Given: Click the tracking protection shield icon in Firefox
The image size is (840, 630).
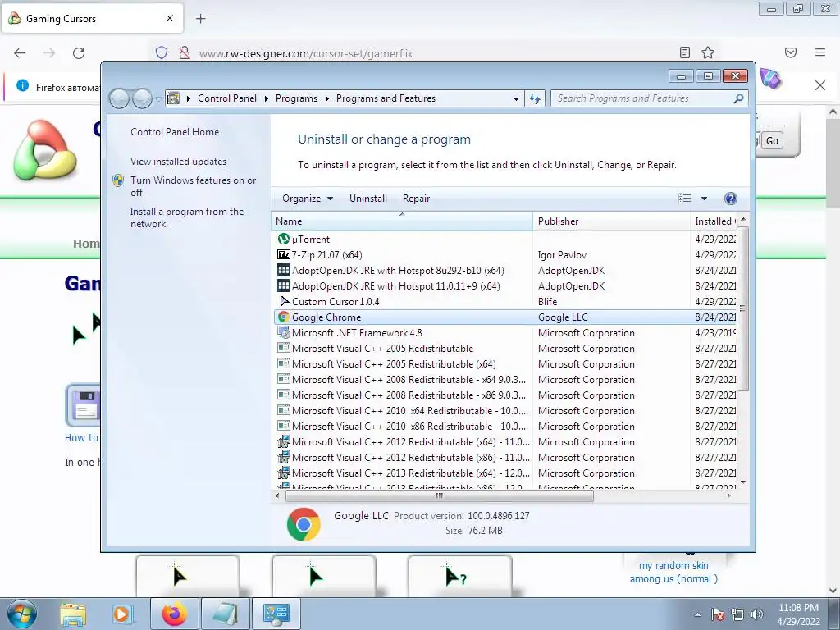Looking at the screenshot, I should [x=162, y=53].
